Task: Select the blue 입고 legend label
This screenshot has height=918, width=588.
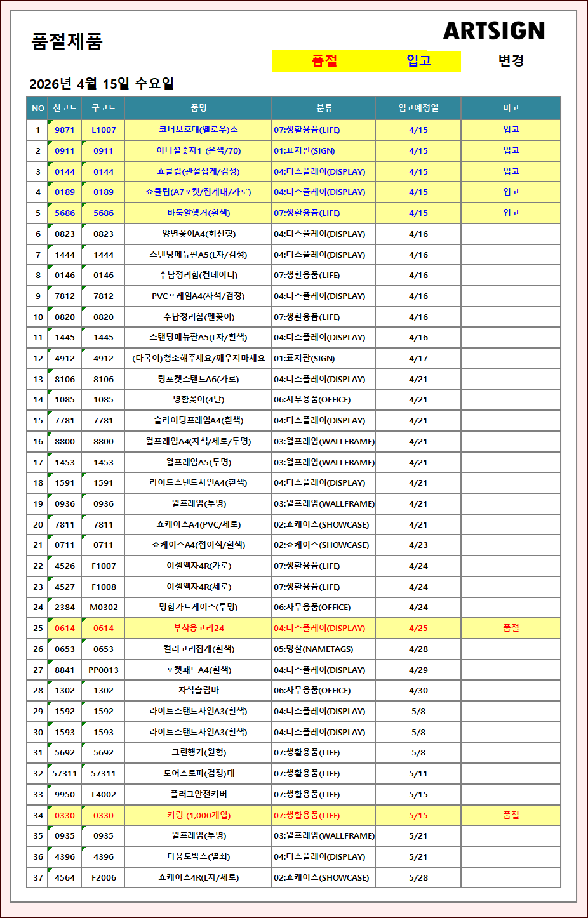Action: pos(418,61)
